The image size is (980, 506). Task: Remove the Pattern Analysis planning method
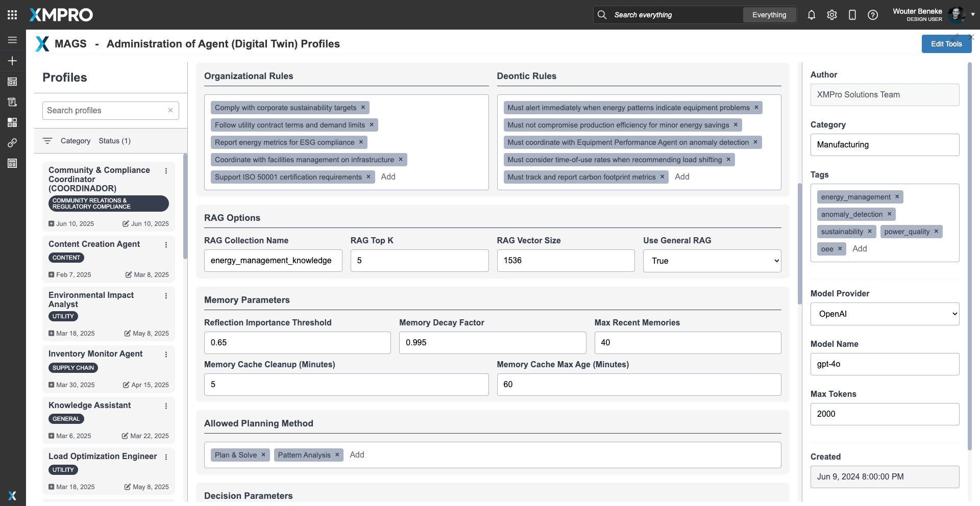[x=337, y=455]
